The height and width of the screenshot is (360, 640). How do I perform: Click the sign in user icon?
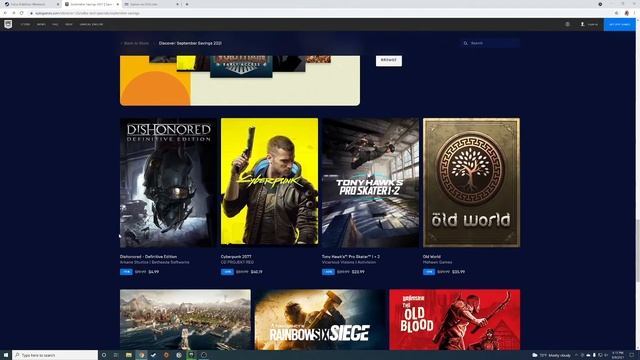click(582, 24)
